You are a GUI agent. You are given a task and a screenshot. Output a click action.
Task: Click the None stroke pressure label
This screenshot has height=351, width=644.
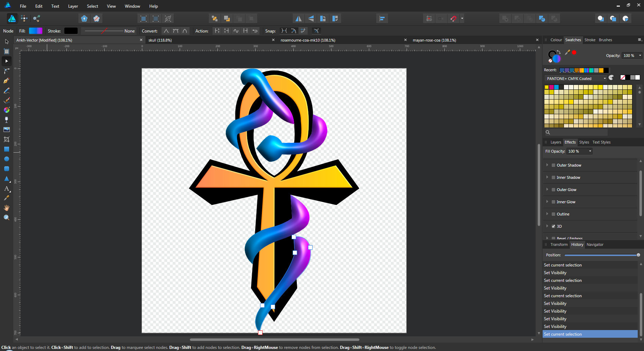129,31
